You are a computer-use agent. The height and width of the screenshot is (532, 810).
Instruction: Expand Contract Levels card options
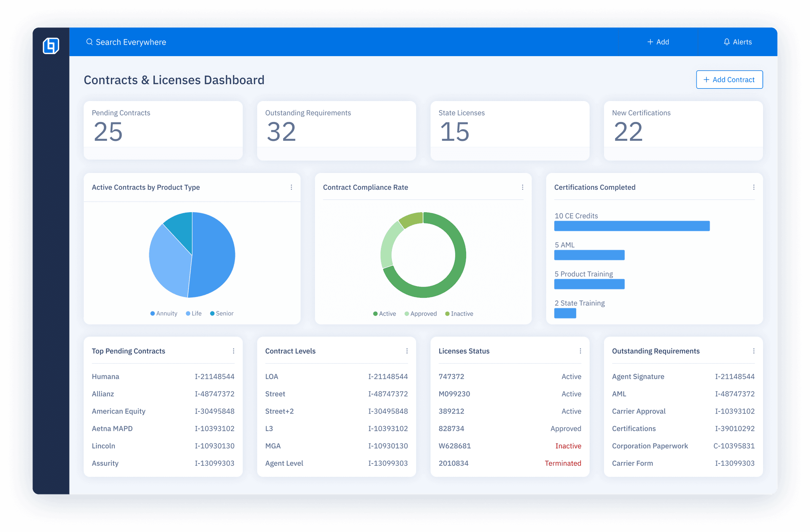[407, 351]
